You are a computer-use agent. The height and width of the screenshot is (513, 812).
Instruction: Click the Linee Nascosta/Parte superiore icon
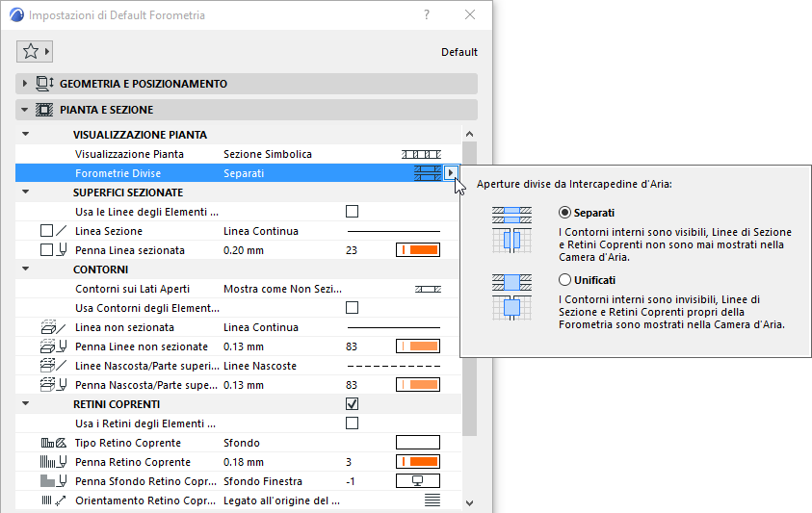coord(53,366)
